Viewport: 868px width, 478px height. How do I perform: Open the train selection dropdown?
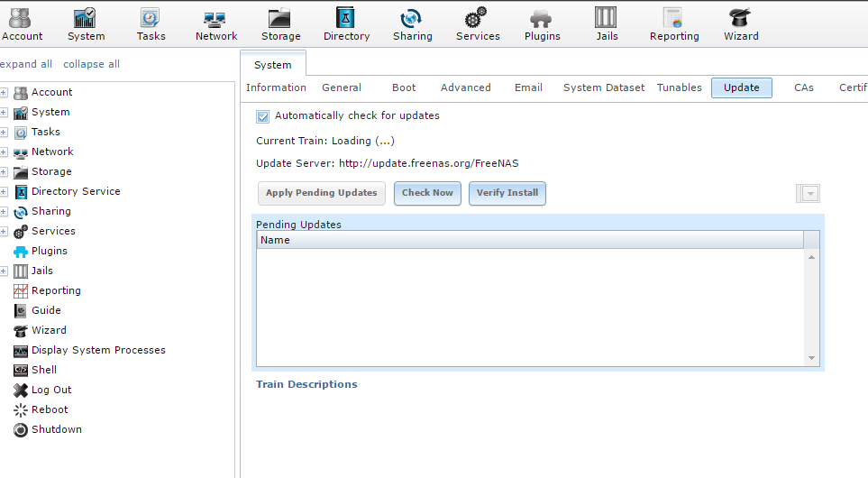(x=809, y=194)
